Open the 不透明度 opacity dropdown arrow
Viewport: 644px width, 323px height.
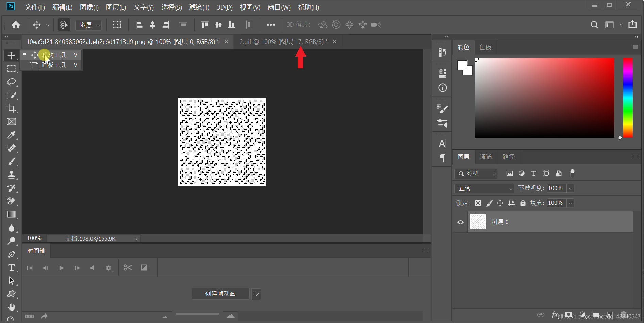(x=571, y=188)
